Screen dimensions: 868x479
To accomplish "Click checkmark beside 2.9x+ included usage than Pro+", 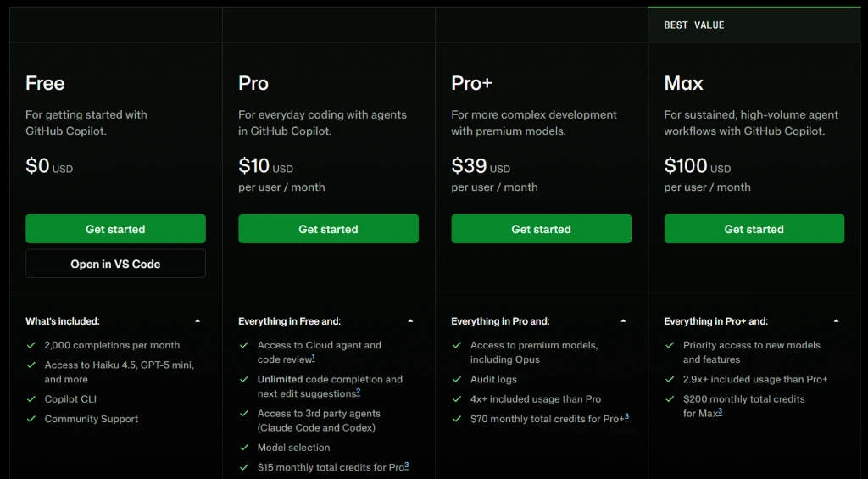I will click(x=670, y=379).
